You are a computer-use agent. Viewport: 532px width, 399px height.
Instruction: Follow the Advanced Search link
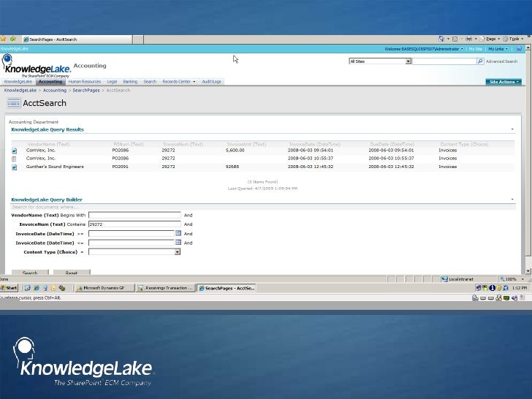[x=501, y=61]
